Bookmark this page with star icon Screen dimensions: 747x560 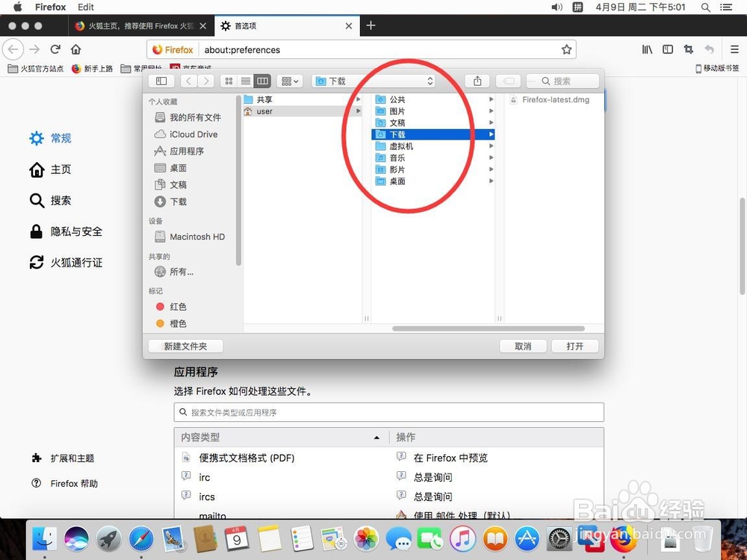point(566,49)
